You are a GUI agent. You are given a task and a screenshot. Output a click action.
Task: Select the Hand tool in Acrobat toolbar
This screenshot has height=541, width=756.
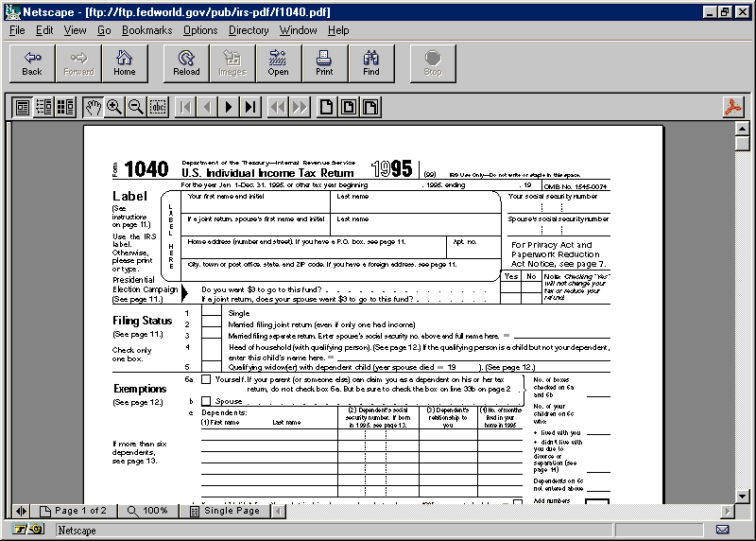point(93,107)
